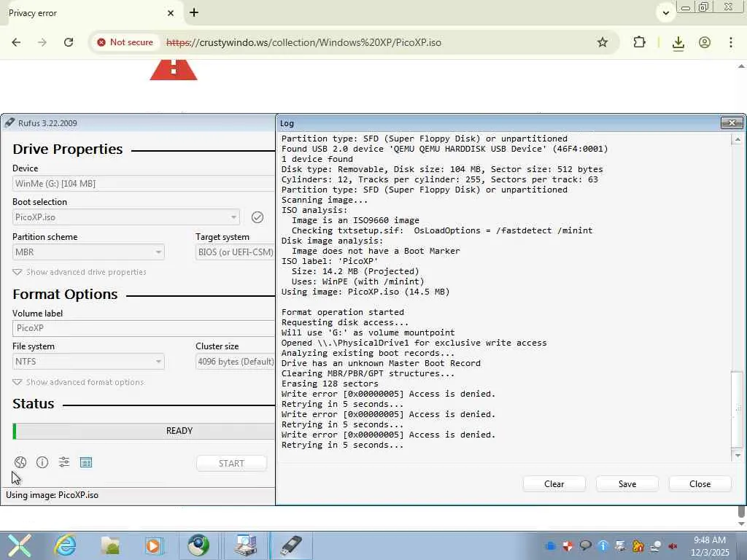Go back in Chrome browser
The height and width of the screenshot is (560, 747).
[x=16, y=42]
